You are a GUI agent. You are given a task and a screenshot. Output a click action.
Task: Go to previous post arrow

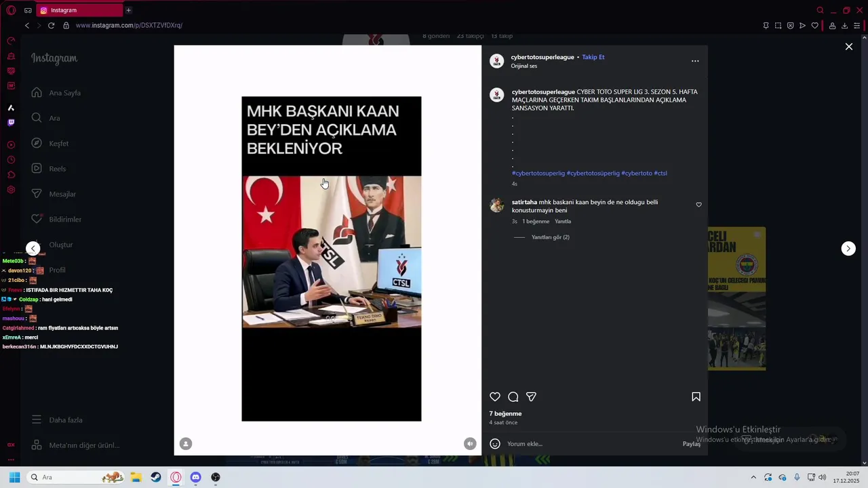tap(33, 249)
